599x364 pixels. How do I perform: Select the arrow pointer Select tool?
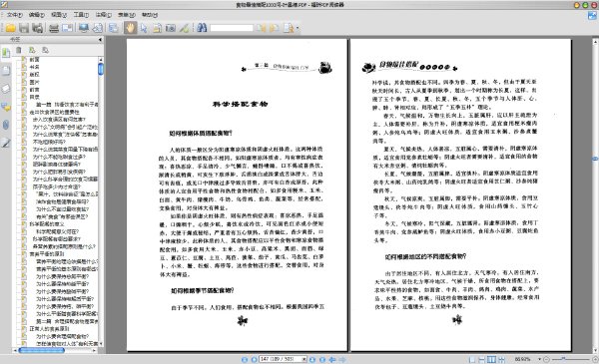click(144, 28)
